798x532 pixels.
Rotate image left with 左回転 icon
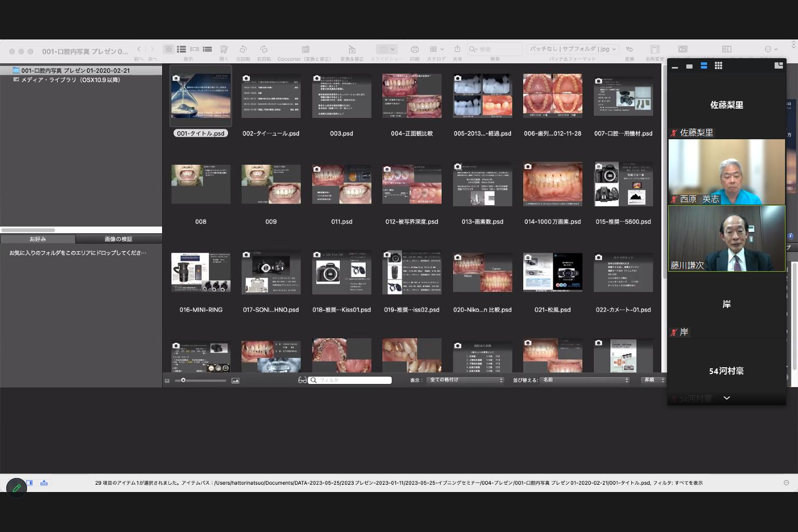(x=243, y=49)
